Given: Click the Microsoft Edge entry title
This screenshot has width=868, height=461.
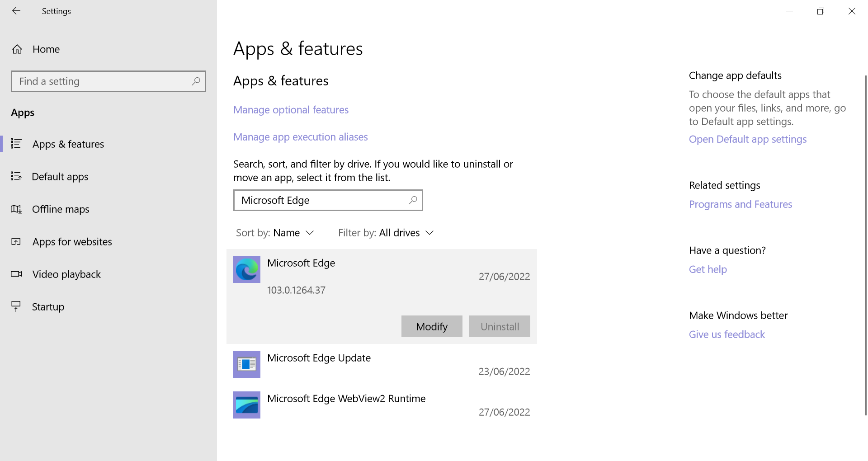Looking at the screenshot, I should pyautogui.click(x=301, y=263).
